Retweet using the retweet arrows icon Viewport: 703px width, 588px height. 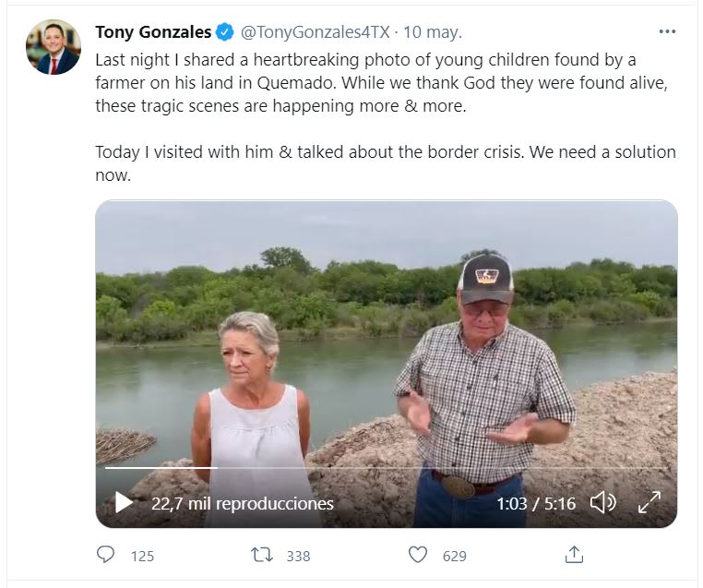(x=263, y=555)
